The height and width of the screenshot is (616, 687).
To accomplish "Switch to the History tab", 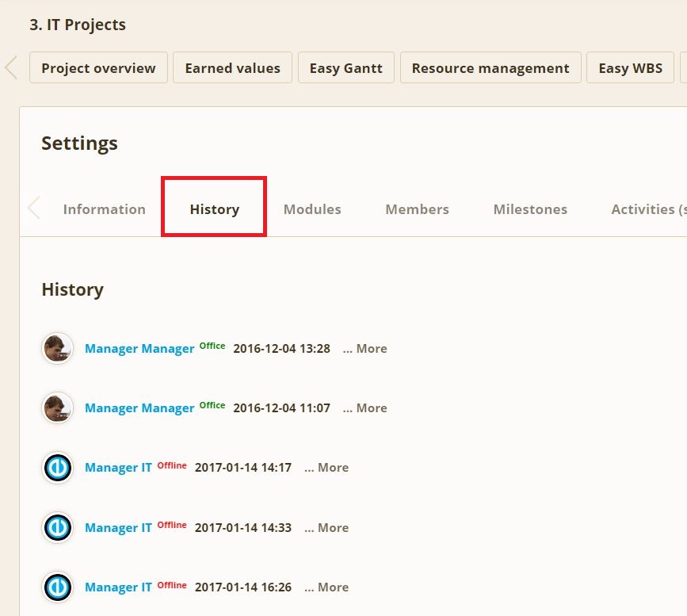I will coord(214,209).
